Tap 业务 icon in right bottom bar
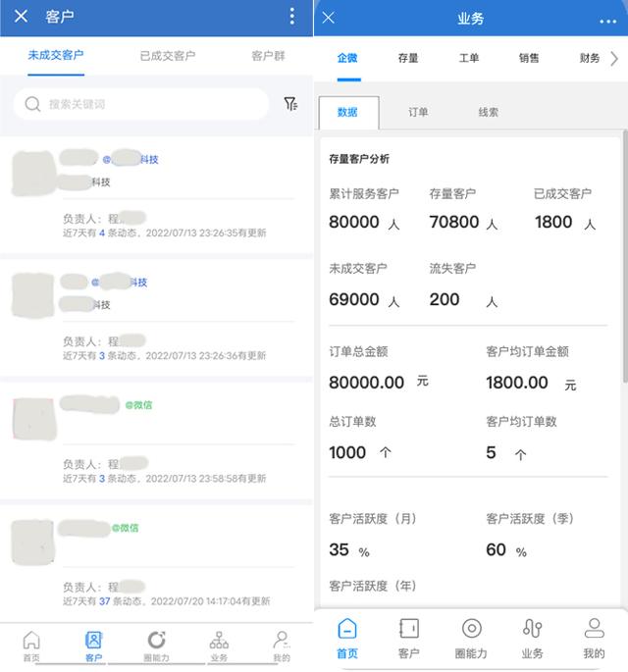The height and width of the screenshot is (672, 628). pos(533,628)
